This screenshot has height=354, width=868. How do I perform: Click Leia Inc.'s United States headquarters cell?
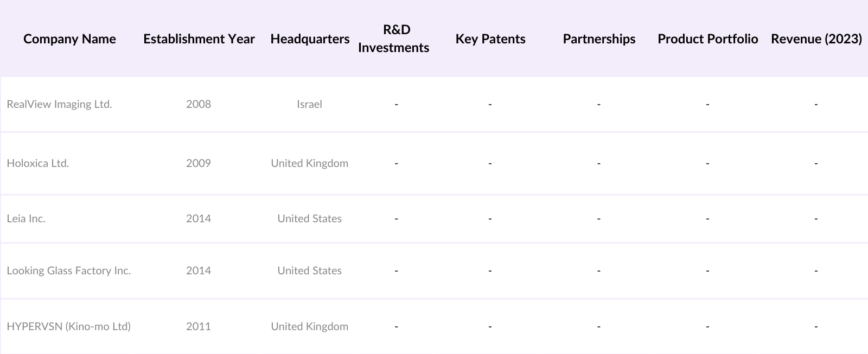(x=309, y=218)
